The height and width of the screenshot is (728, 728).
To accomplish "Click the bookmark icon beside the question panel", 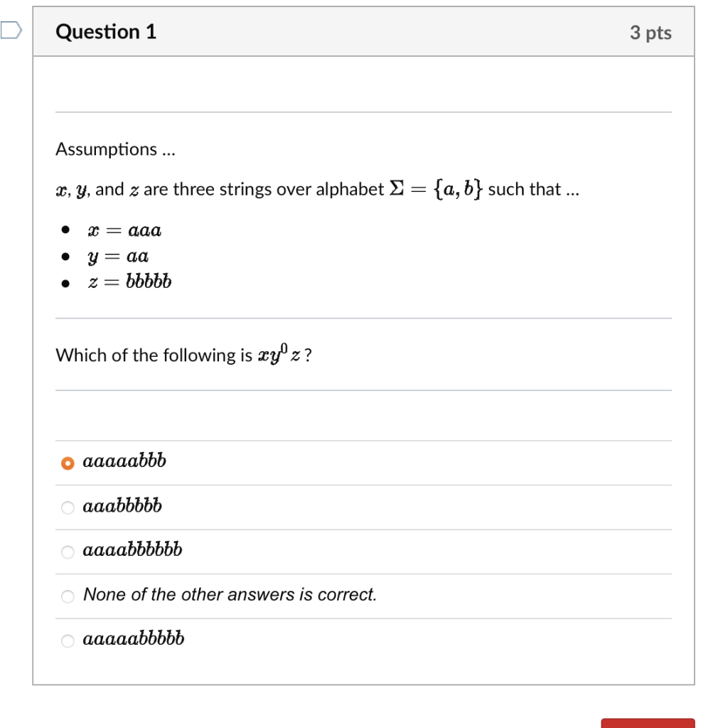I will 11,30.
